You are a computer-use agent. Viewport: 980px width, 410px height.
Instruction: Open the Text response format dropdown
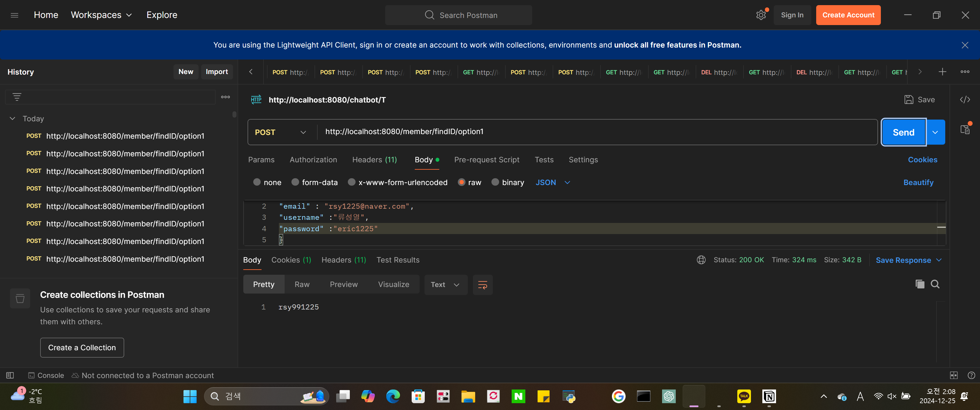(446, 285)
